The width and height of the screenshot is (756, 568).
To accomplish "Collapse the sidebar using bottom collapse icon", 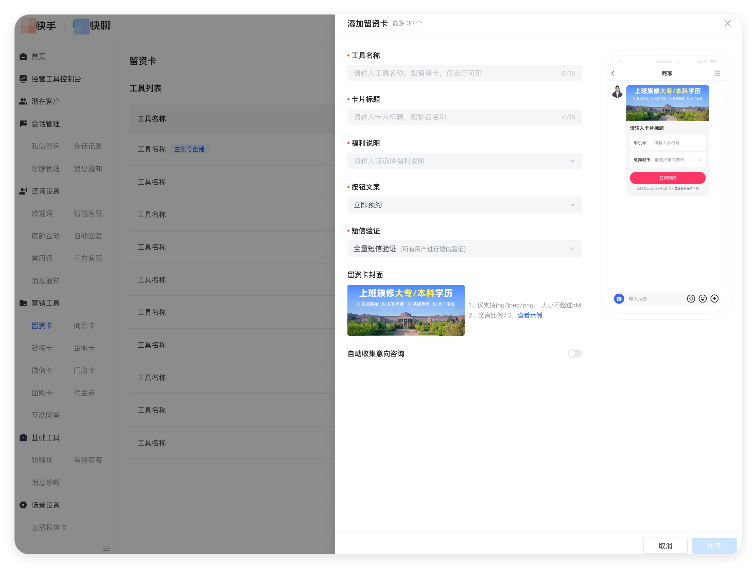I will click(106, 549).
